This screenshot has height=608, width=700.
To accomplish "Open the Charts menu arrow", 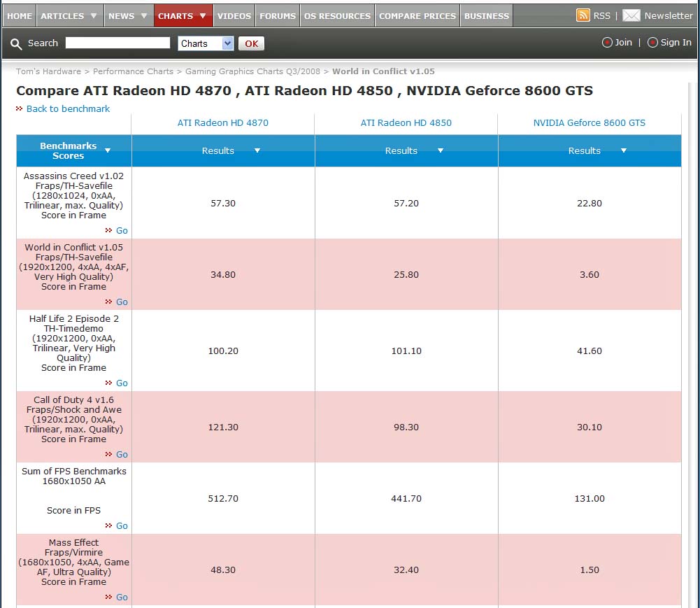I will click(x=203, y=15).
